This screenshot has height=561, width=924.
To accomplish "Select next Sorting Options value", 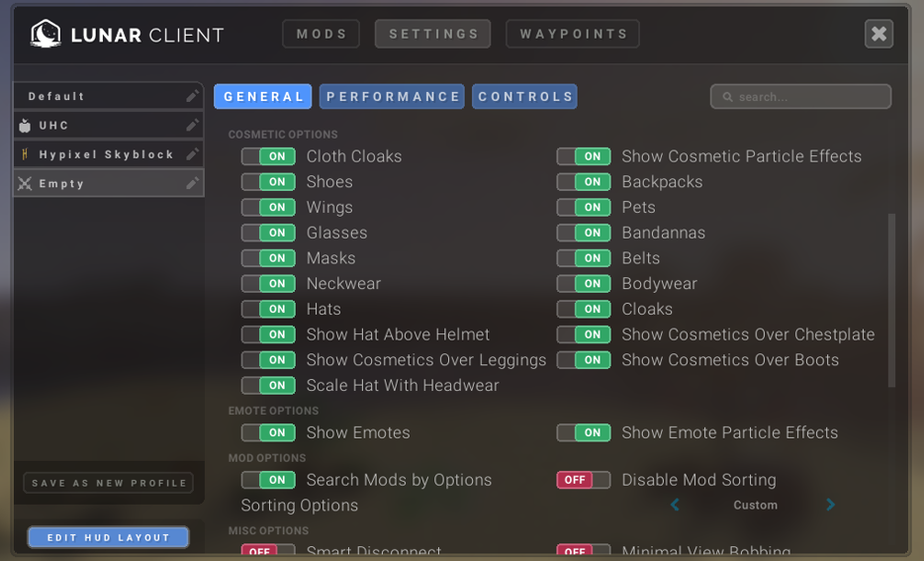I will coord(830,505).
